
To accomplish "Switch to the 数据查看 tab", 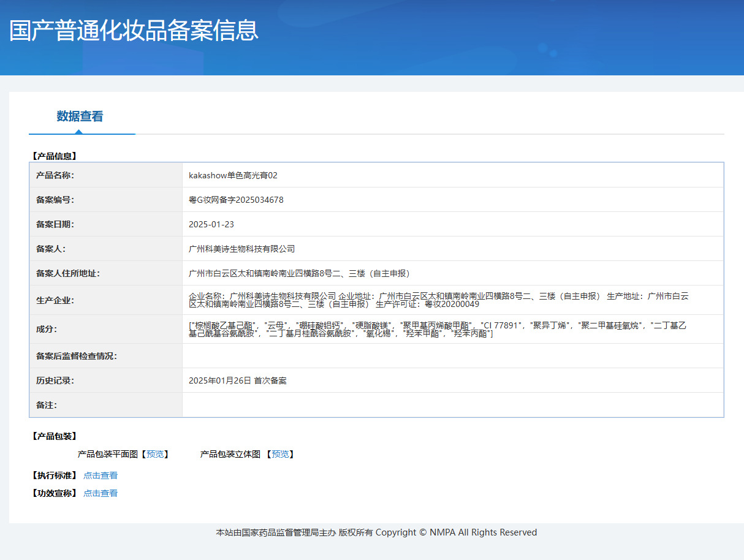I will [80, 116].
